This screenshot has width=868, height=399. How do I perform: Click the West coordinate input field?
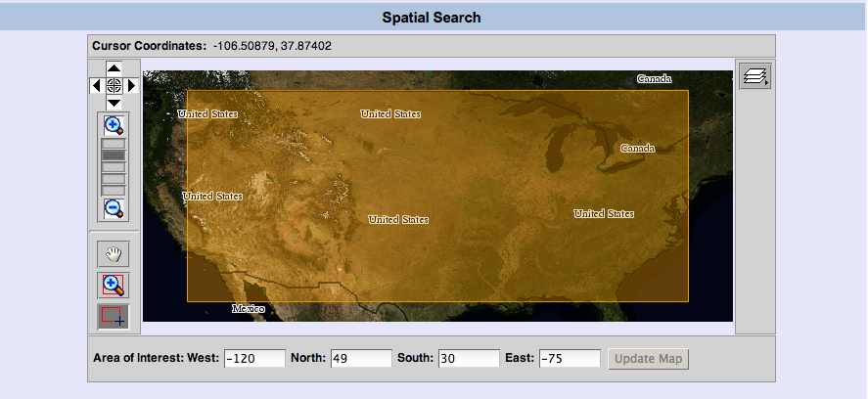coord(254,359)
